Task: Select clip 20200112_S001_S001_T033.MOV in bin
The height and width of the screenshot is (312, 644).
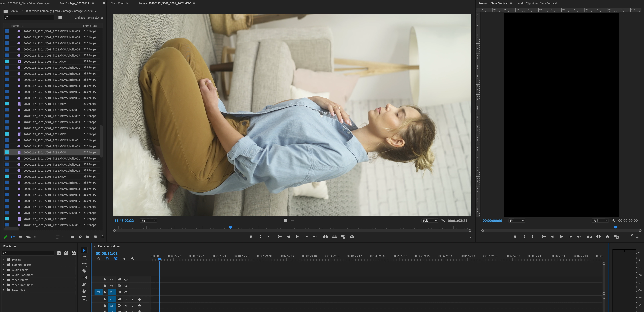Action: pyautogui.click(x=45, y=177)
